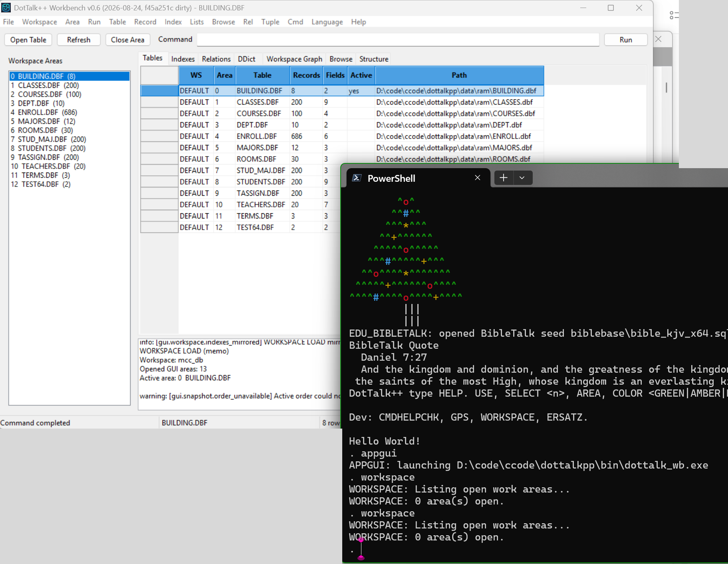Click the PowerShell tab icon
This screenshot has width=728, height=564.
[x=357, y=178]
